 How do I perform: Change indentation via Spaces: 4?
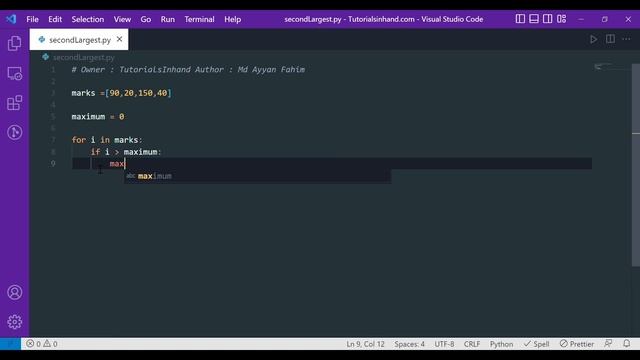coord(409,344)
